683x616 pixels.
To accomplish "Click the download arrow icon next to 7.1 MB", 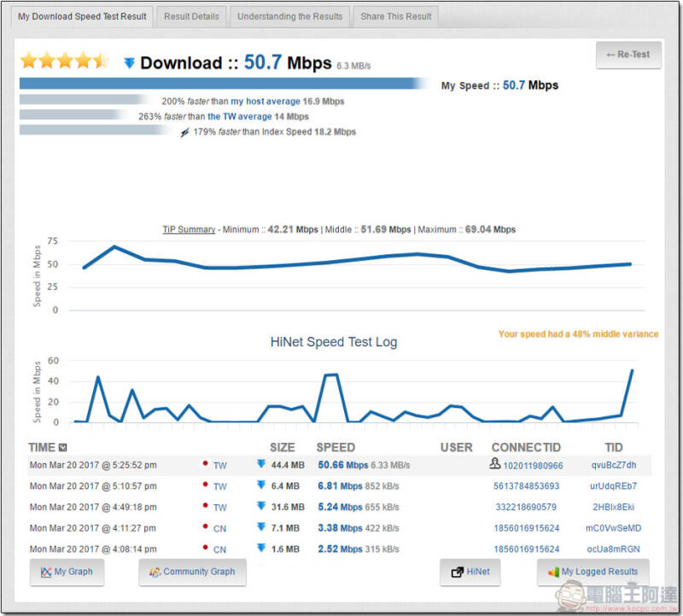I will click(261, 526).
